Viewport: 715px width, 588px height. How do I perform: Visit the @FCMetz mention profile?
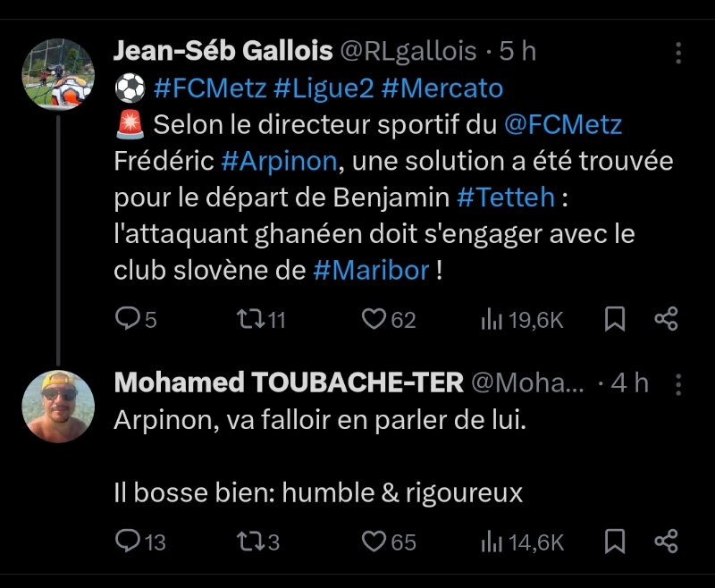tap(563, 125)
